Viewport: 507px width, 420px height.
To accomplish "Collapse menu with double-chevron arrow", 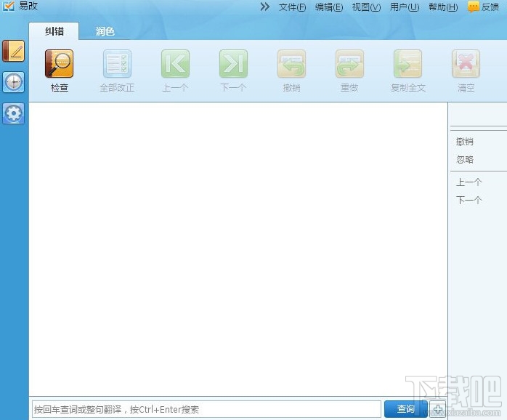I will click(264, 7).
